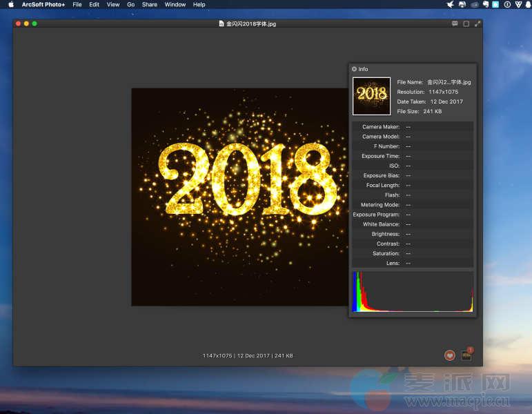Click the JPG file icon in title bar
532x414 pixels.
(x=221, y=23)
